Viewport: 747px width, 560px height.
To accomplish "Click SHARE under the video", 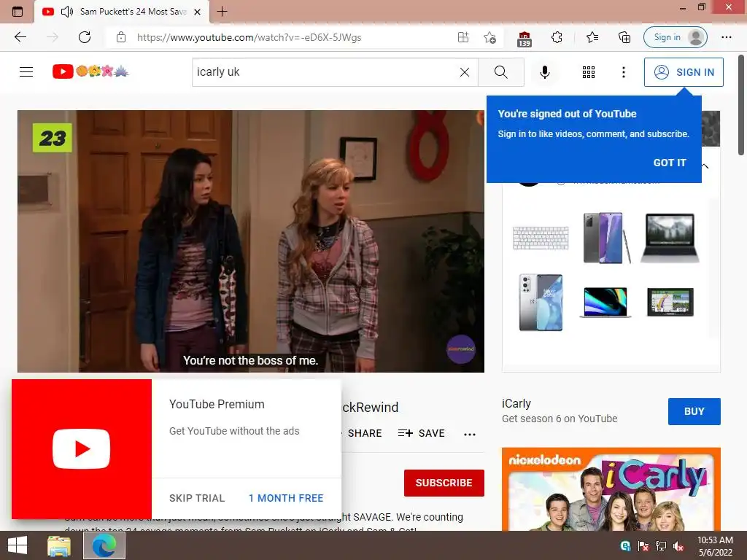I will click(365, 433).
